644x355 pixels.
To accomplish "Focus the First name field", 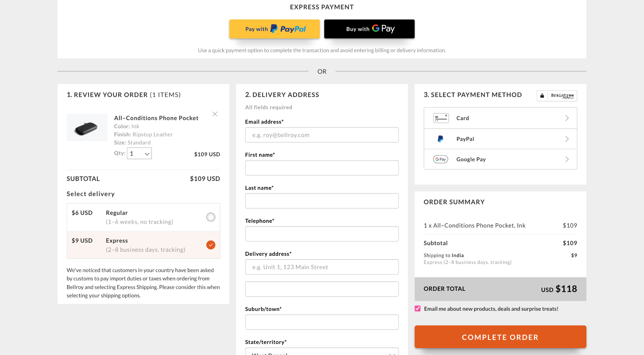I will pyautogui.click(x=322, y=168).
